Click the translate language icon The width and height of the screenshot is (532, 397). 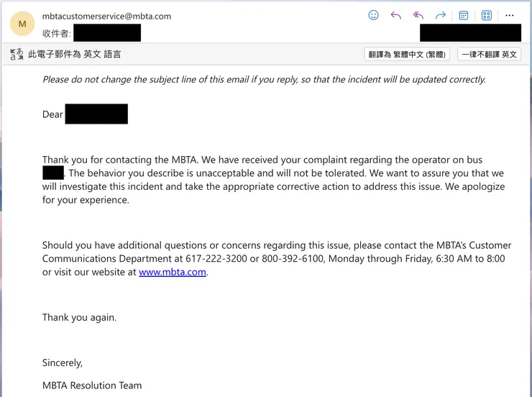click(x=17, y=54)
